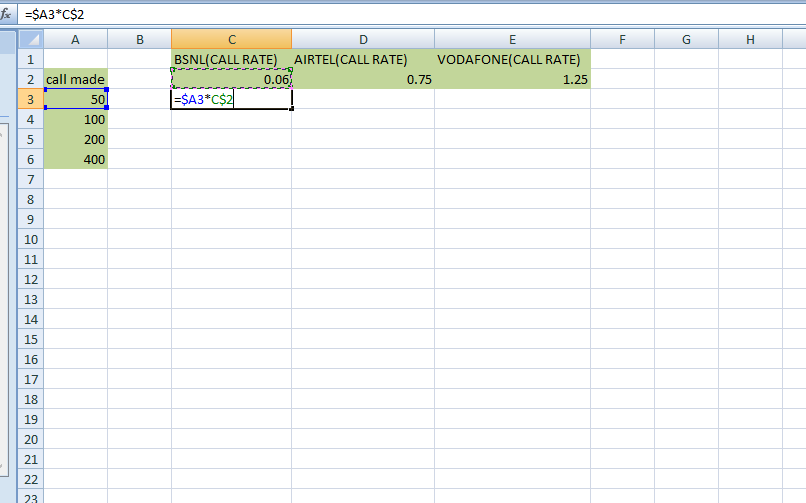Select row 15 header
Screen dimensions: 806x503
pyautogui.click(x=31, y=340)
